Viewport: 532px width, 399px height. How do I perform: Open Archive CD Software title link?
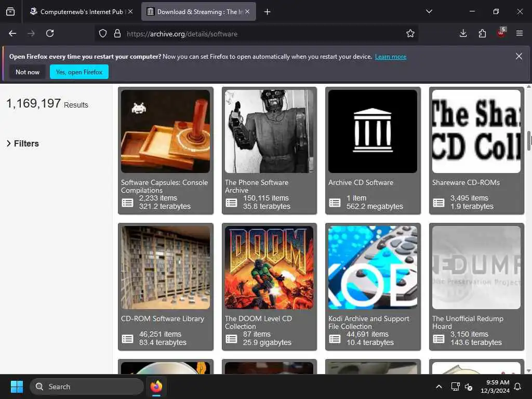point(361,182)
